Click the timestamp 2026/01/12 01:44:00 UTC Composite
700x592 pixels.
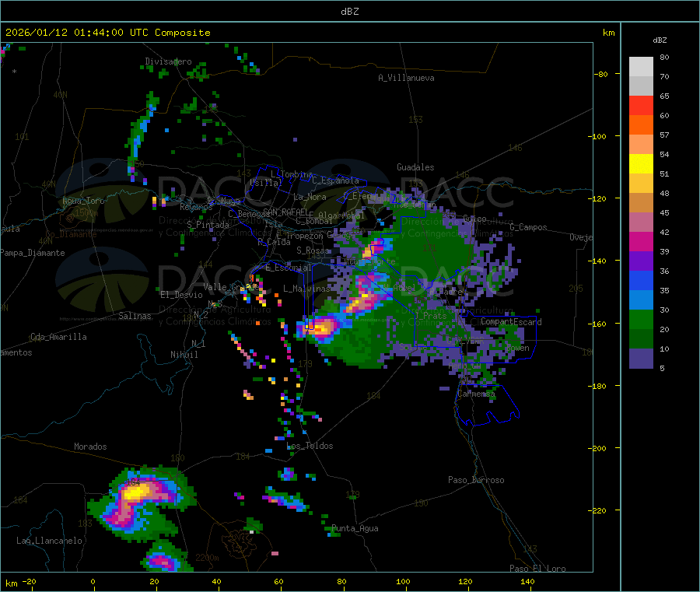pos(107,33)
